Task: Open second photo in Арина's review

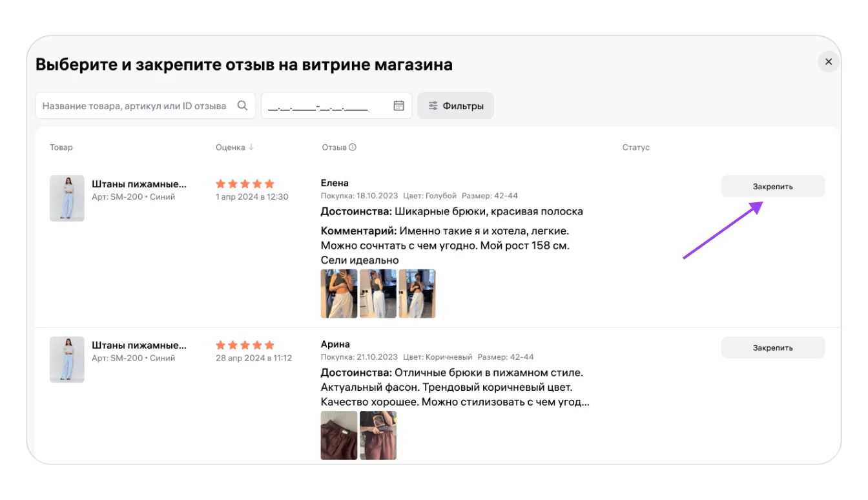Action: tap(378, 435)
